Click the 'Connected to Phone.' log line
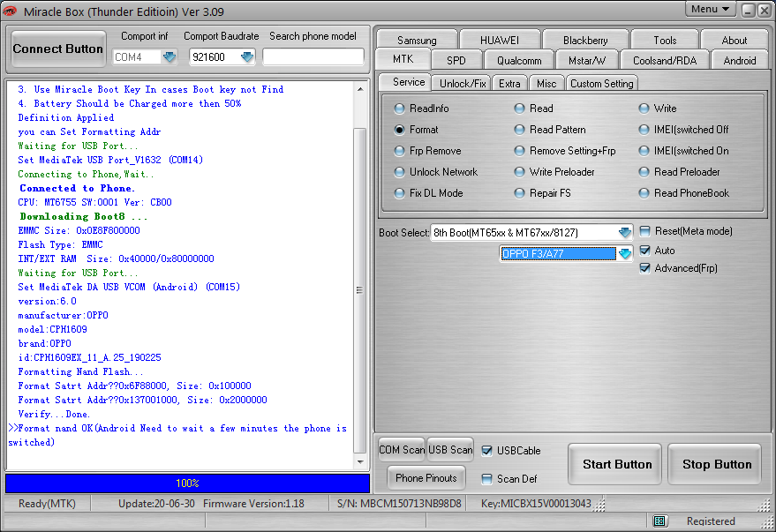The width and height of the screenshot is (776, 532). (77, 189)
